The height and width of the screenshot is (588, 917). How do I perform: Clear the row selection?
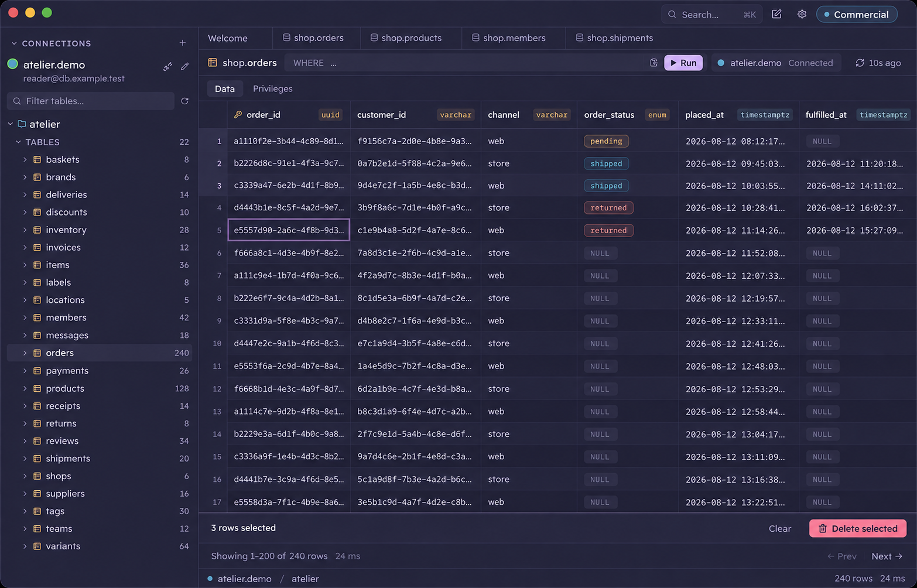tap(779, 528)
